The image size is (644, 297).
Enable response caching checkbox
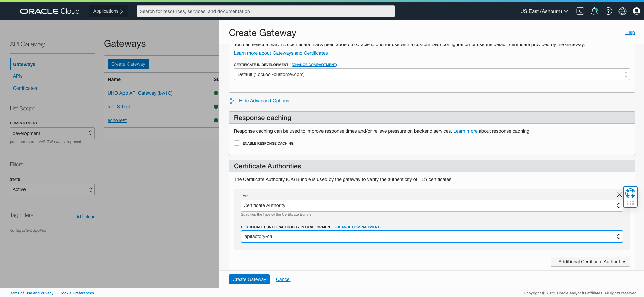237,143
